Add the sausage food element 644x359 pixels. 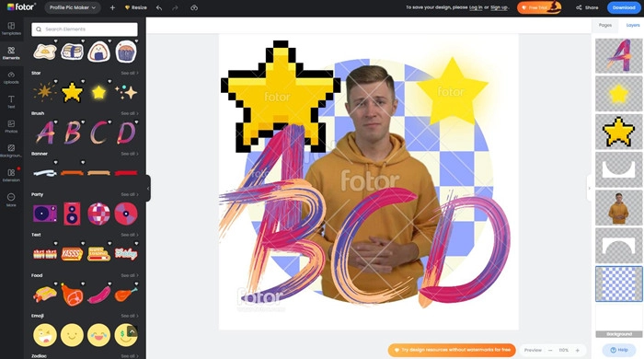(x=98, y=294)
